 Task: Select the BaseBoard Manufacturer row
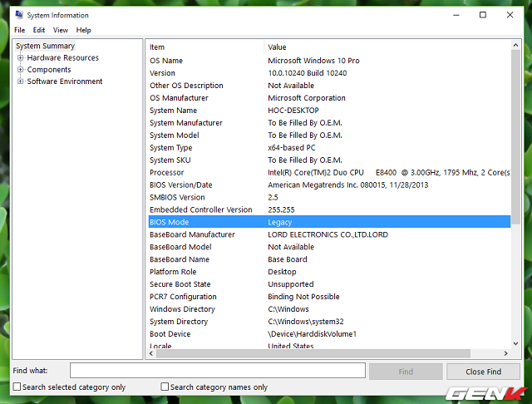pyautogui.click(x=329, y=234)
